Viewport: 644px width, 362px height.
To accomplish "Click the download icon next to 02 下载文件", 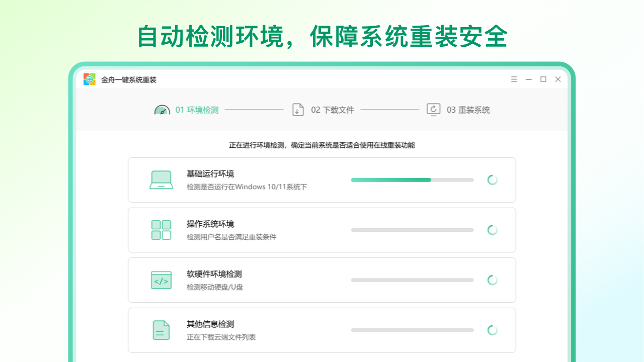I will [298, 110].
